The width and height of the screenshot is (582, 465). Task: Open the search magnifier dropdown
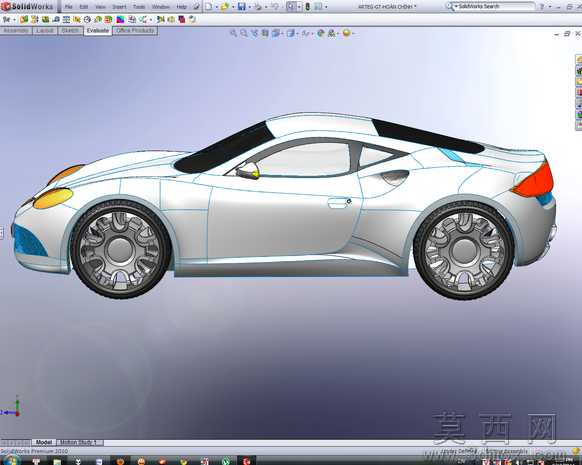451,6
